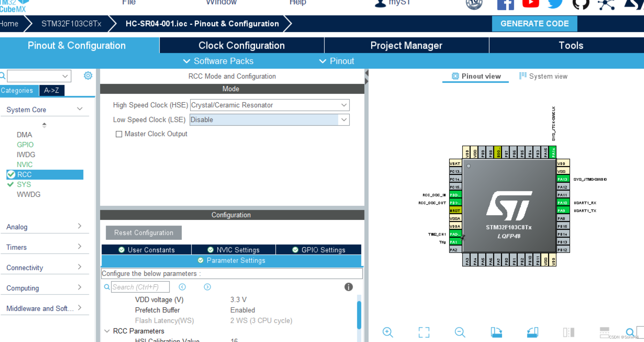
Task: Open the Facebook link icon
Action: pos(505,5)
